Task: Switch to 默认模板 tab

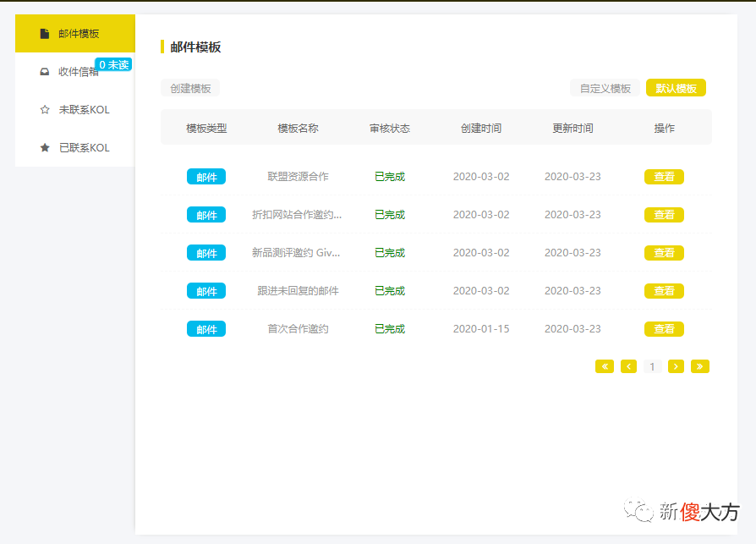Action: click(x=676, y=88)
